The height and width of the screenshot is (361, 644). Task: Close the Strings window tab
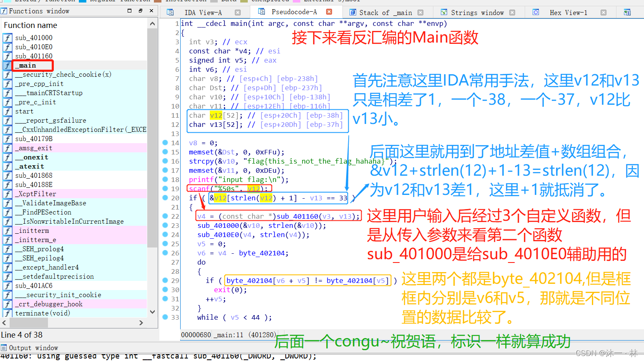click(x=512, y=13)
